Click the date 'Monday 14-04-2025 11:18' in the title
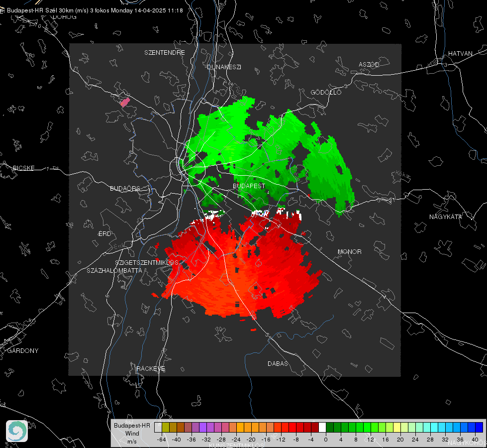Image resolution: width=487 pixels, height=448 pixels. tap(147, 10)
